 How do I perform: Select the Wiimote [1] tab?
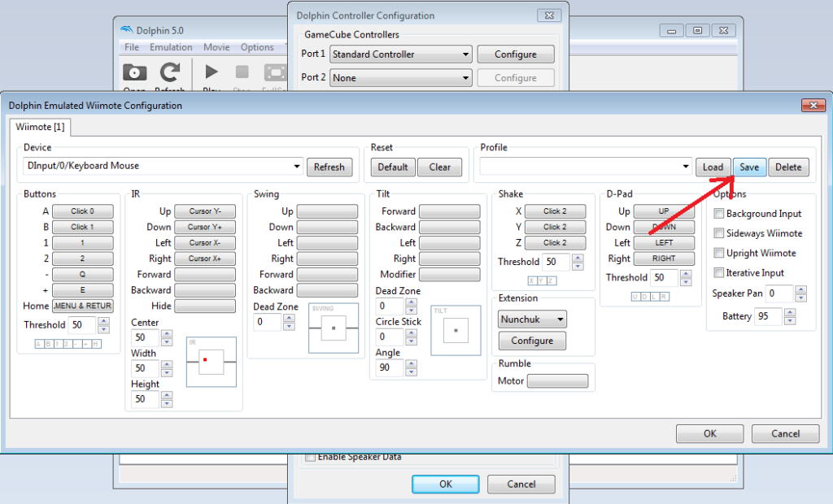coord(40,127)
